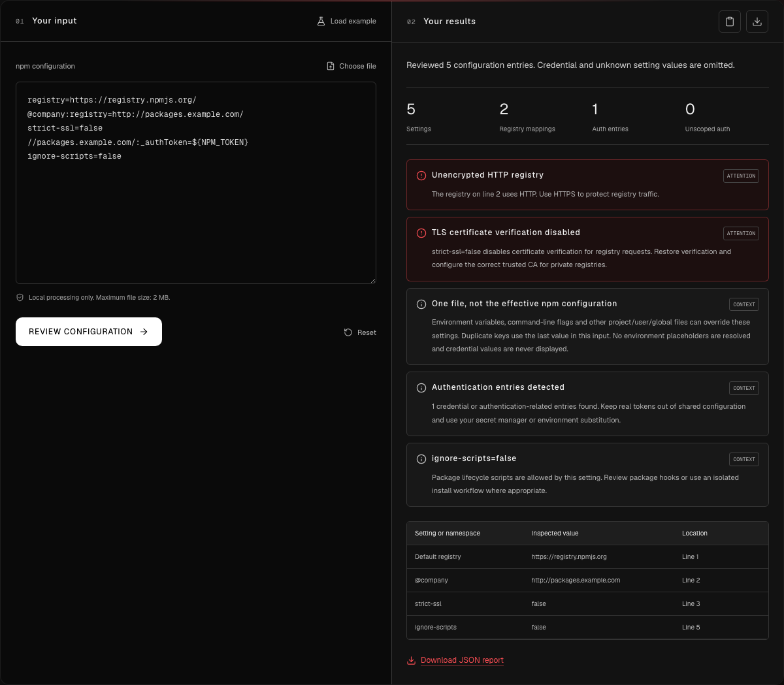Click the ATTENTION badge on Unencrypted HTTP registry
Image resolution: width=784 pixels, height=685 pixels.
pyautogui.click(x=741, y=176)
